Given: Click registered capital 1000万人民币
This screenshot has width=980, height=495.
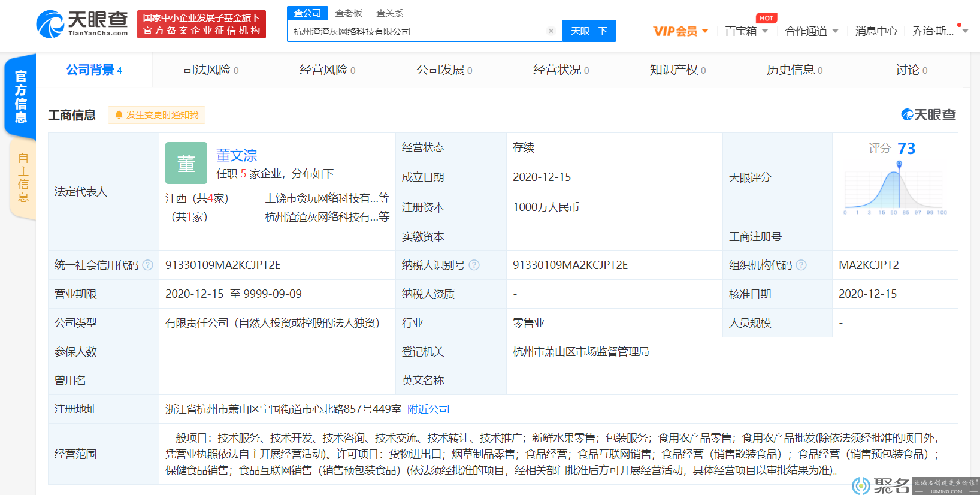Looking at the screenshot, I should pos(546,207).
